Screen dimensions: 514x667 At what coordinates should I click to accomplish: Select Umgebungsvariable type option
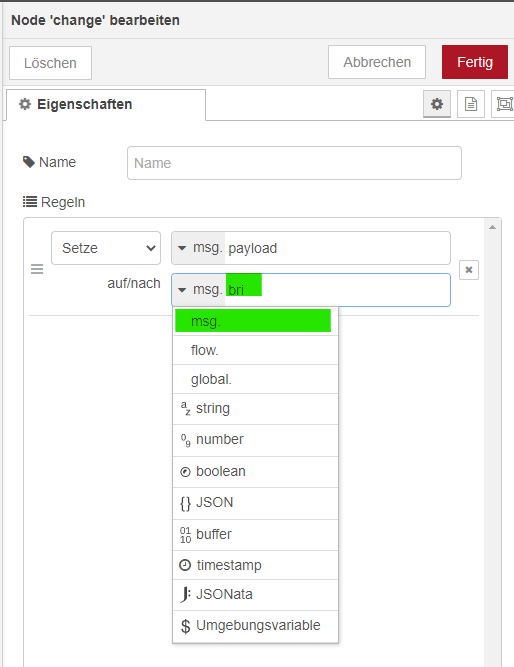pos(255,626)
